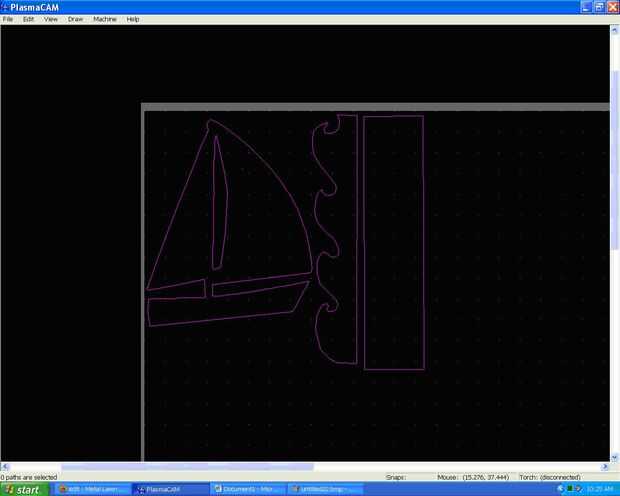Click the horizontal scrollbar right arrow
The width and height of the screenshot is (620, 496).
[605, 467]
